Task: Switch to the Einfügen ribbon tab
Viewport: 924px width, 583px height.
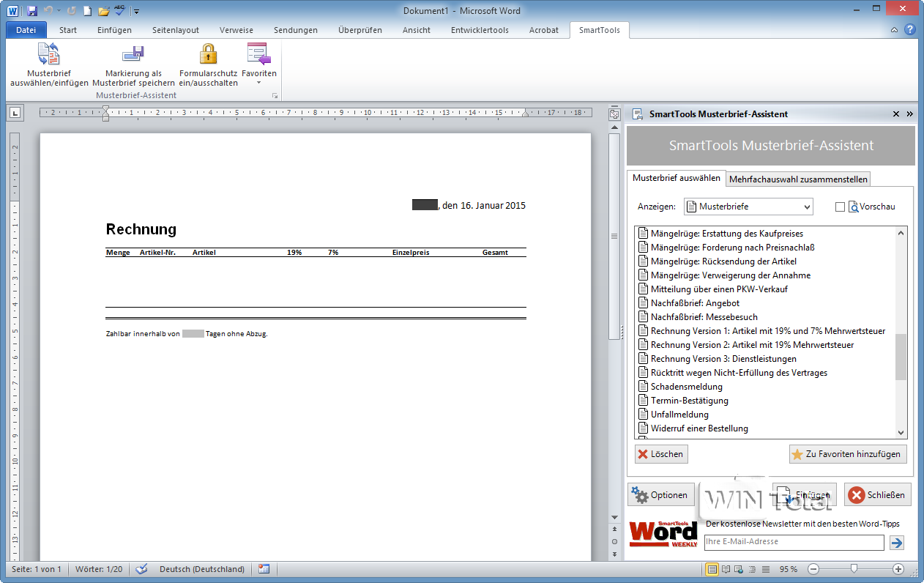Action: pos(114,30)
